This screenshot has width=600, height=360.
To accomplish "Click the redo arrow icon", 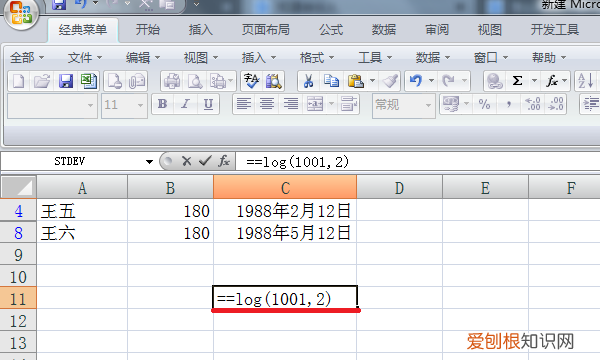I will tap(448, 81).
